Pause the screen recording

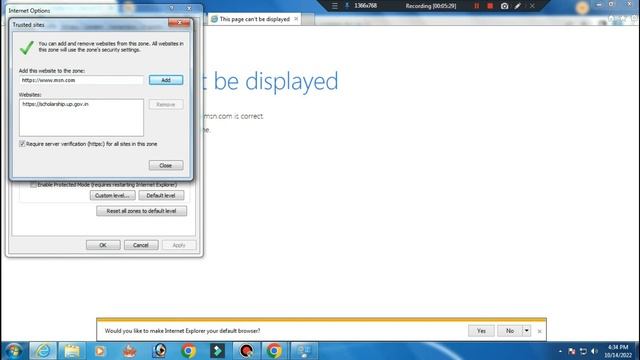pos(476,6)
